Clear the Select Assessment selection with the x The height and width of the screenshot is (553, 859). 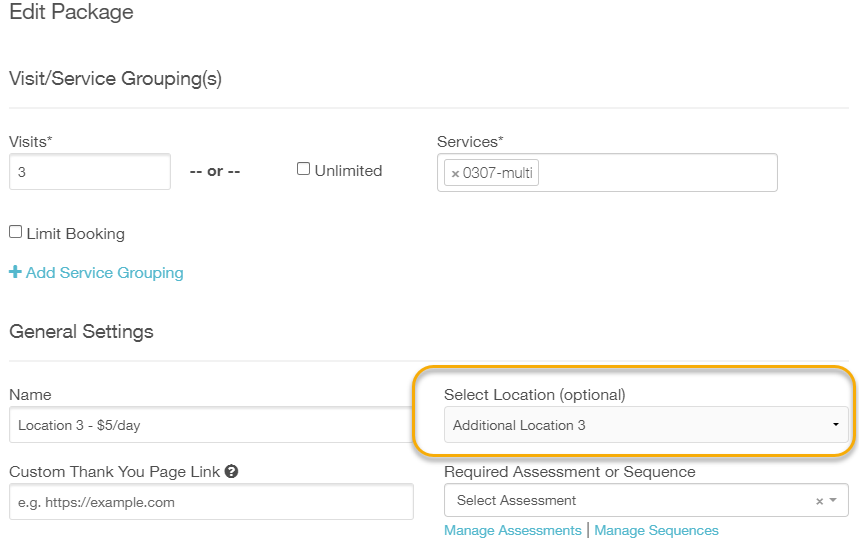(819, 501)
